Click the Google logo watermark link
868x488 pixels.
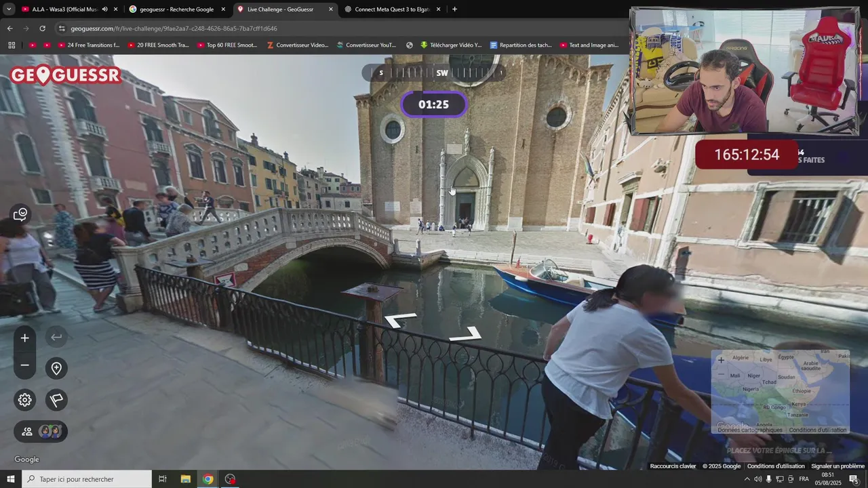(27, 460)
